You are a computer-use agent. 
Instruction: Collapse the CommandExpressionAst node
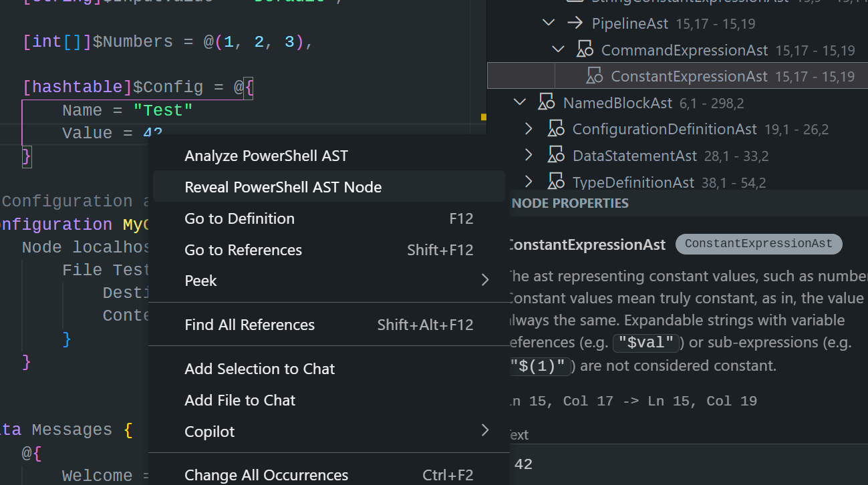(x=558, y=50)
